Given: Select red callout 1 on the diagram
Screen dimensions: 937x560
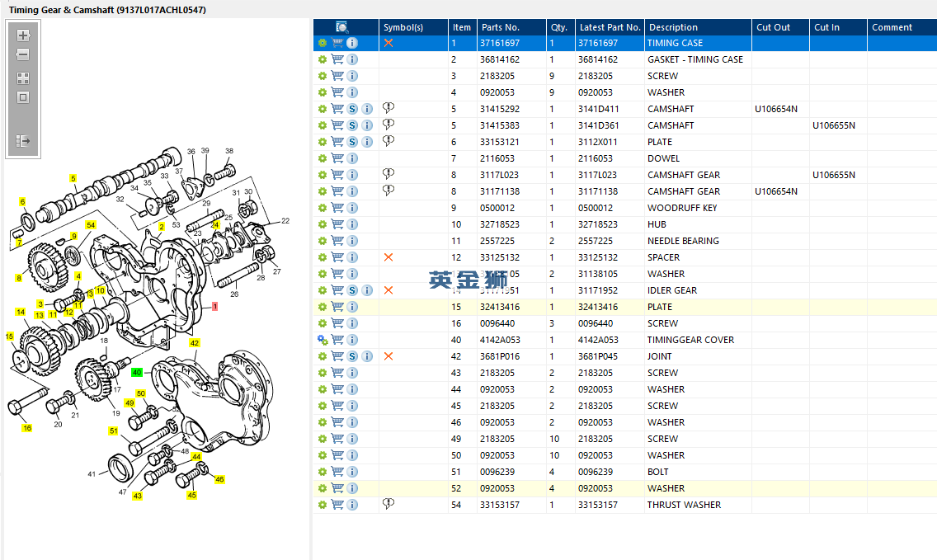Looking at the screenshot, I should point(214,307).
